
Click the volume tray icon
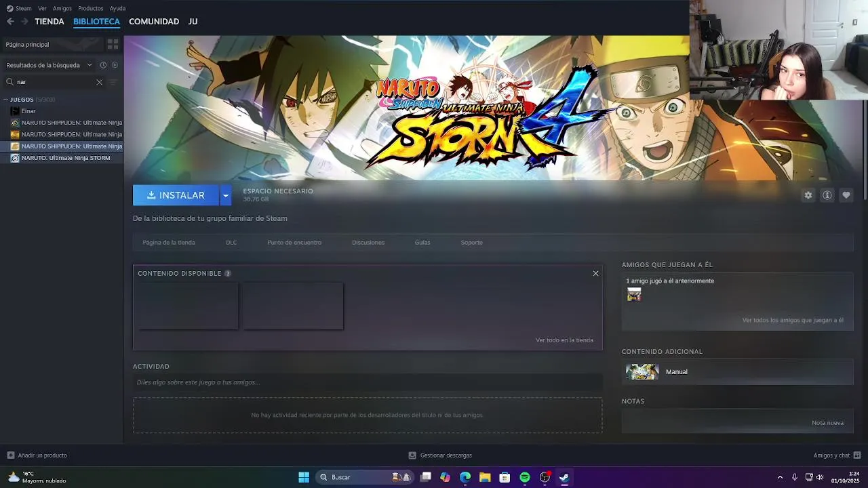coord(820,477)
